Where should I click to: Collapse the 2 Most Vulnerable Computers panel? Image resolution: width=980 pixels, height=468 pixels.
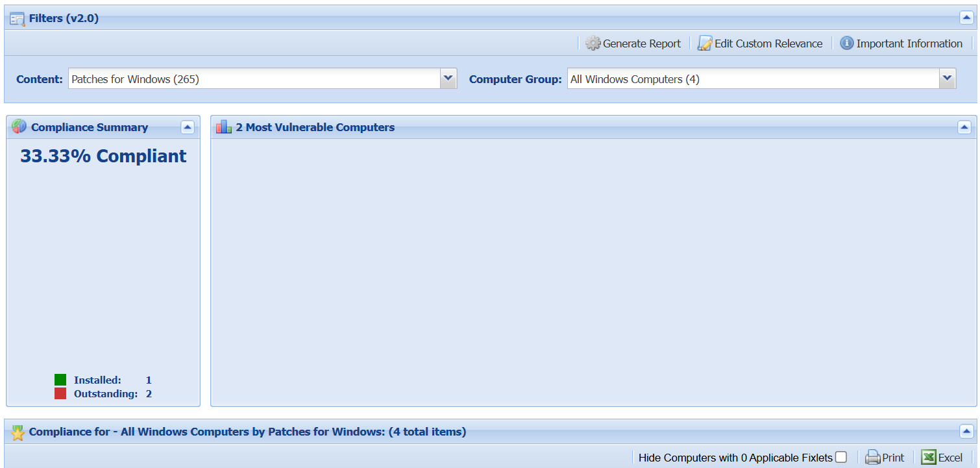[x=964, y=127]
